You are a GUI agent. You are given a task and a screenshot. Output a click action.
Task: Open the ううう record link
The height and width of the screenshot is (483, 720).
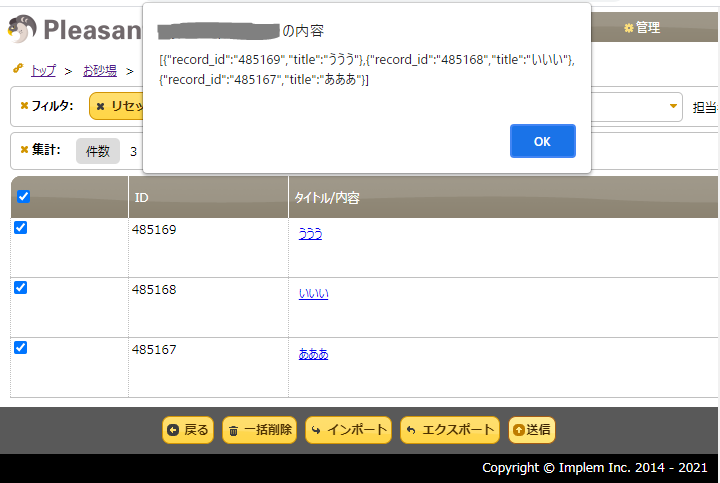tap(310, 234)
